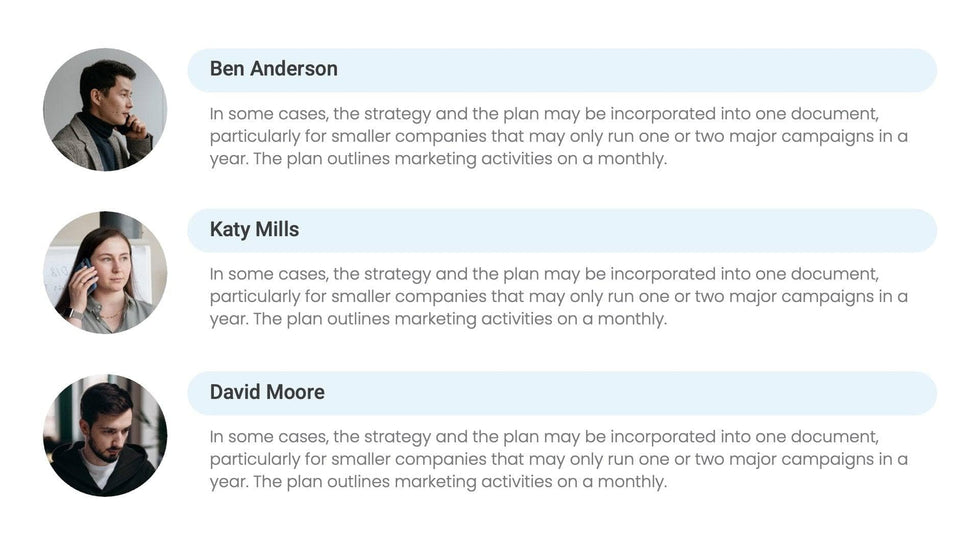Click "In some cases" under Ben Anderson
The image size is (980, 551).
click(266, 114)
